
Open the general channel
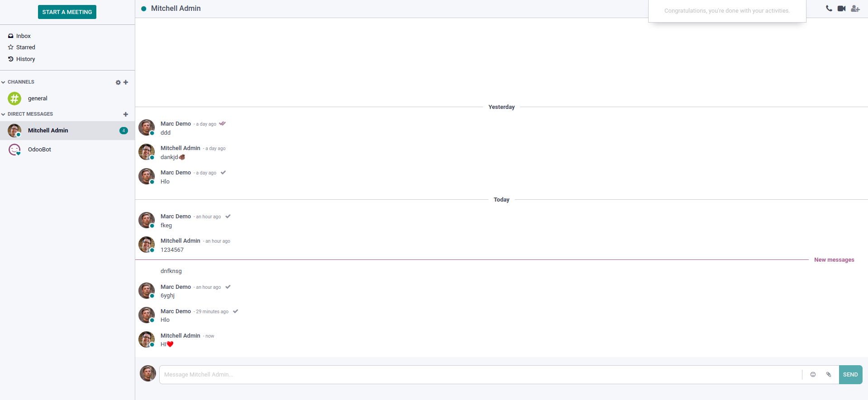[38, 99]
